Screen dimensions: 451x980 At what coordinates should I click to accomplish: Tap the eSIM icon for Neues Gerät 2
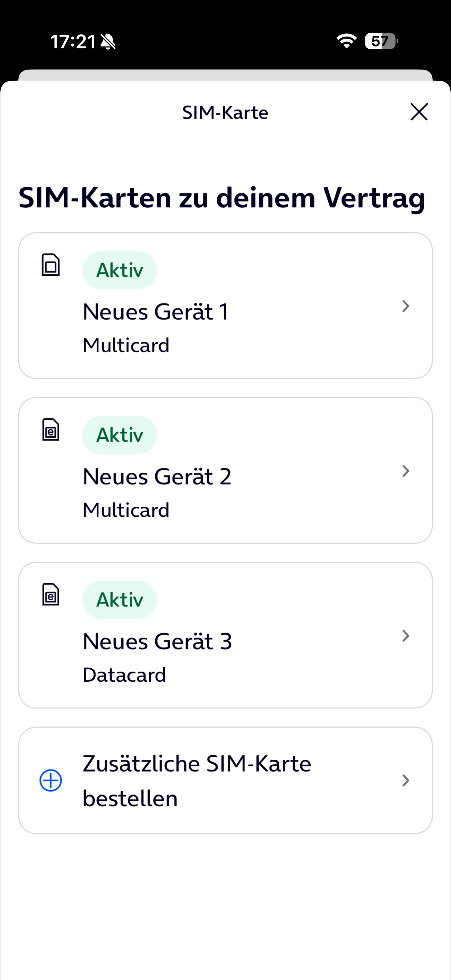pyautogui.click(x=50, y=429)
